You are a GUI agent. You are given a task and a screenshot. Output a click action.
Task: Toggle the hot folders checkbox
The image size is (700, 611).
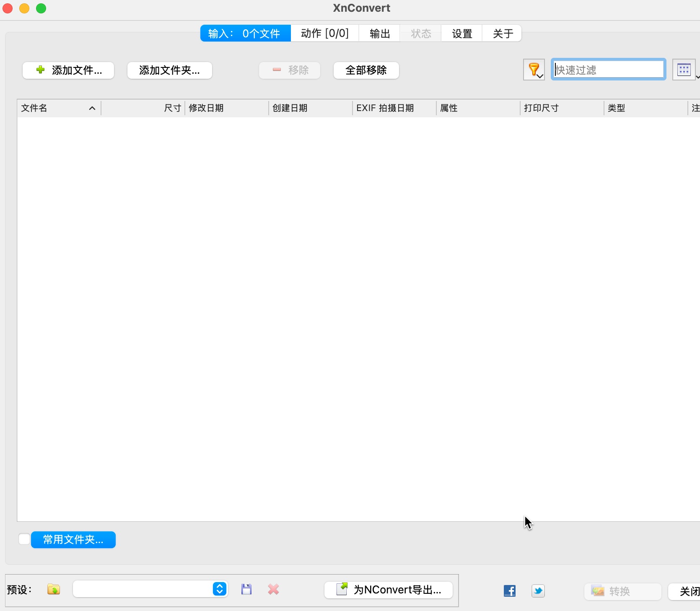(x=24, y=539)
